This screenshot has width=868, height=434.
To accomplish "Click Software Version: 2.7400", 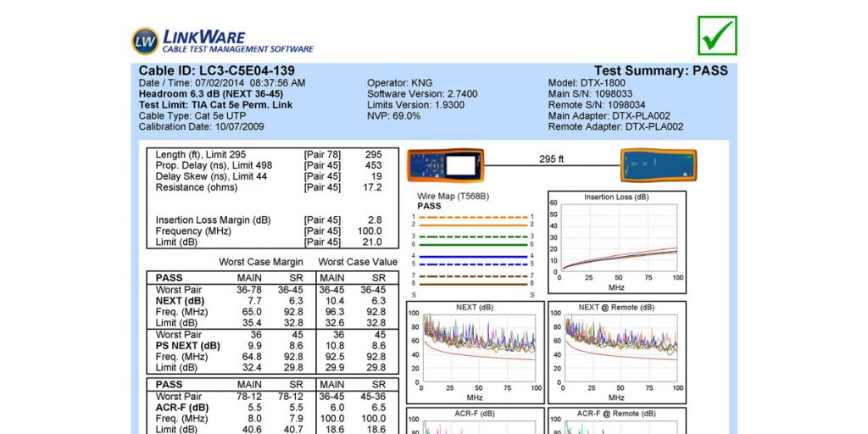I will tap(422, 94).
